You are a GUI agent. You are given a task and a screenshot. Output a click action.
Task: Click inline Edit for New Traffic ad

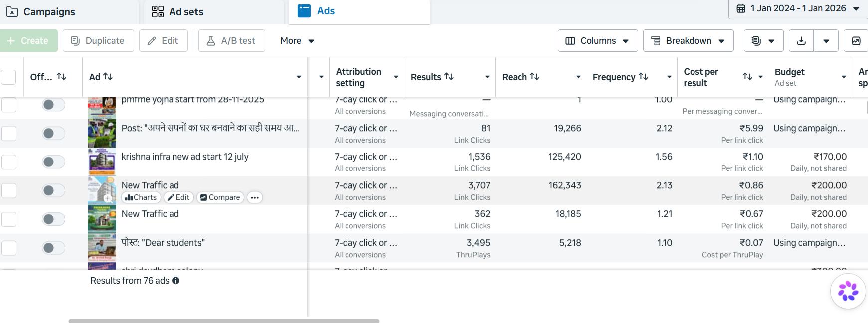coord(178,198)
